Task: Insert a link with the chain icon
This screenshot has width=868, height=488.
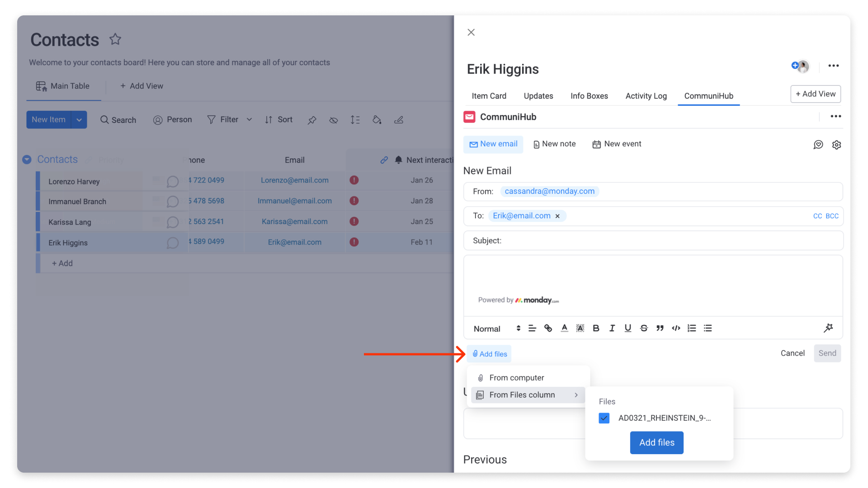Action: click(x=548, y=328)
